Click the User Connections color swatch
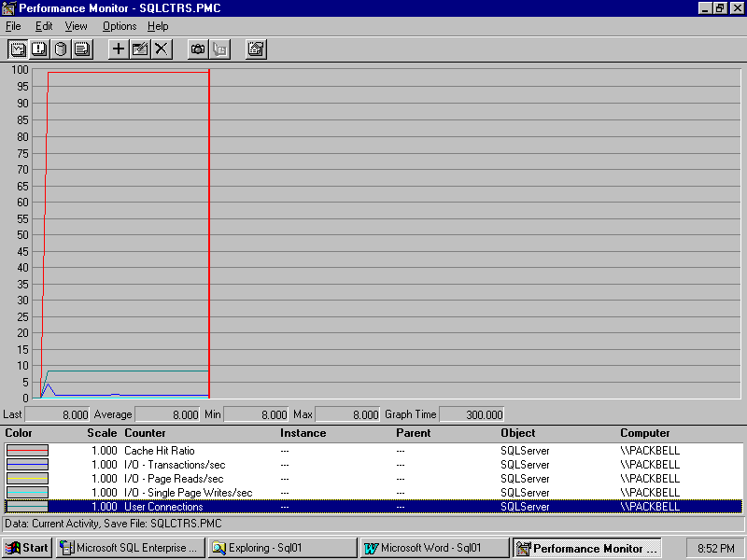747x560 pixels. point(28,507)
